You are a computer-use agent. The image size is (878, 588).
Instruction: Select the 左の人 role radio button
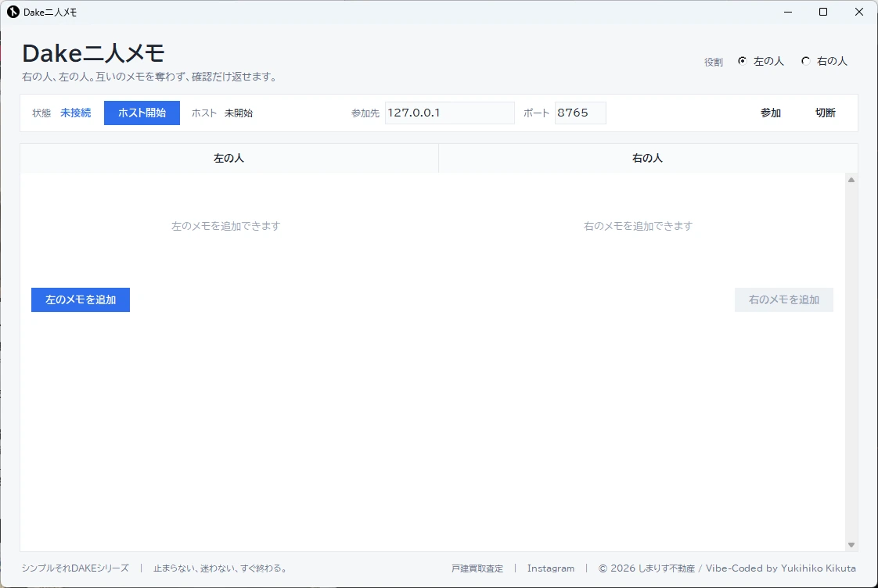coord(743,61)
